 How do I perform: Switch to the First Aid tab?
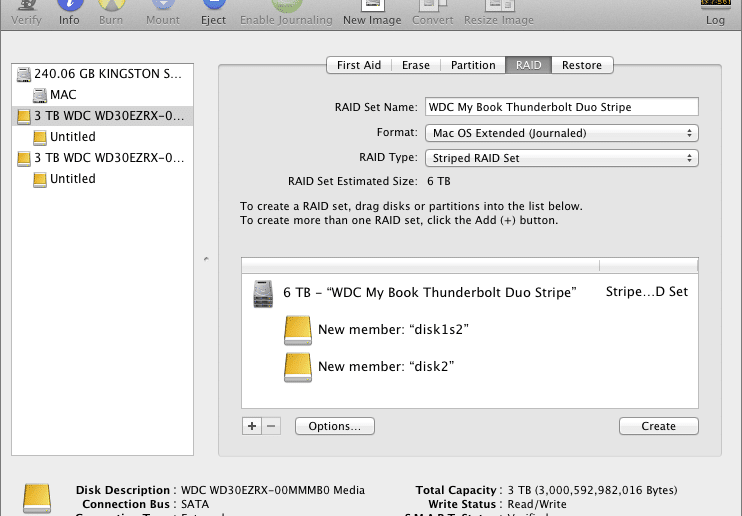click(359, 65)
